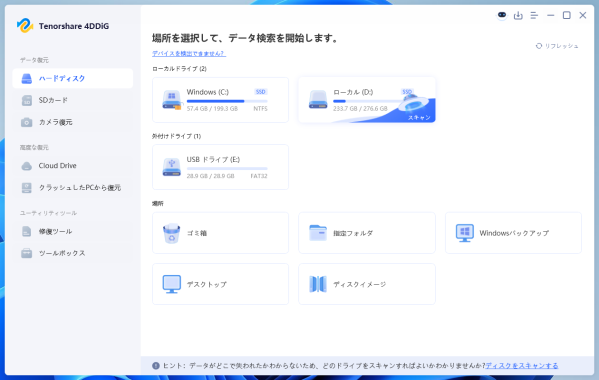Viewport: 599px width, 380px height.
Task: Click the デバイスを検出できません? link
Action: (189, 53)
